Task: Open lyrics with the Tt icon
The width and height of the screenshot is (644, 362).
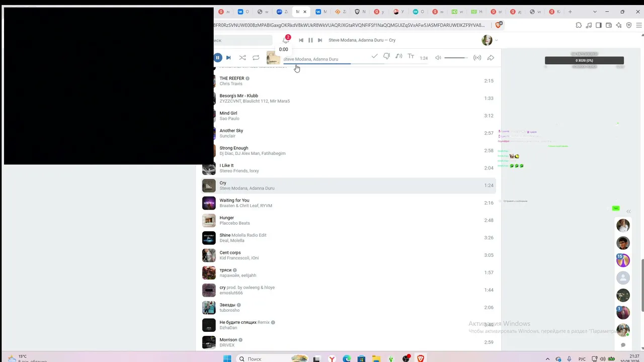Action: [411, 56]
